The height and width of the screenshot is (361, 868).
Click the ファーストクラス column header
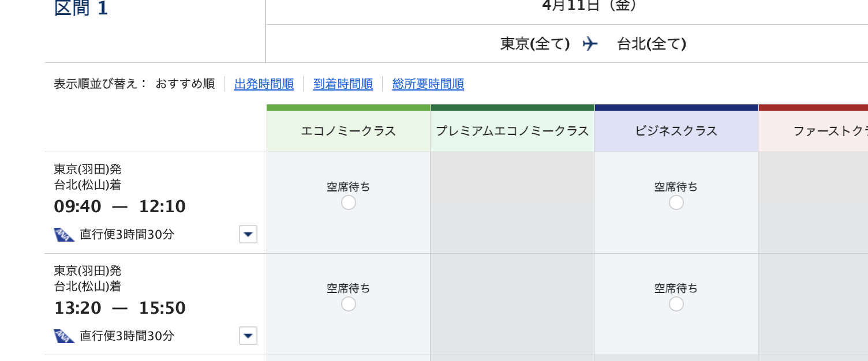coord(813,131)
